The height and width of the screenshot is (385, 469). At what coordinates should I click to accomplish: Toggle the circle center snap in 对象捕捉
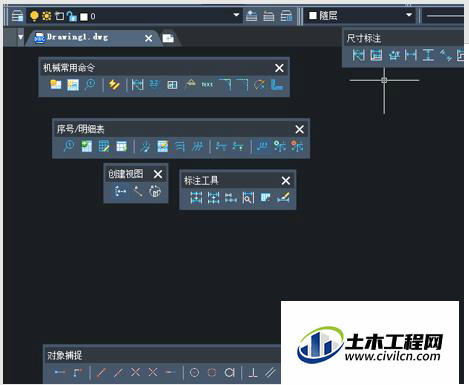pos(194,372)
